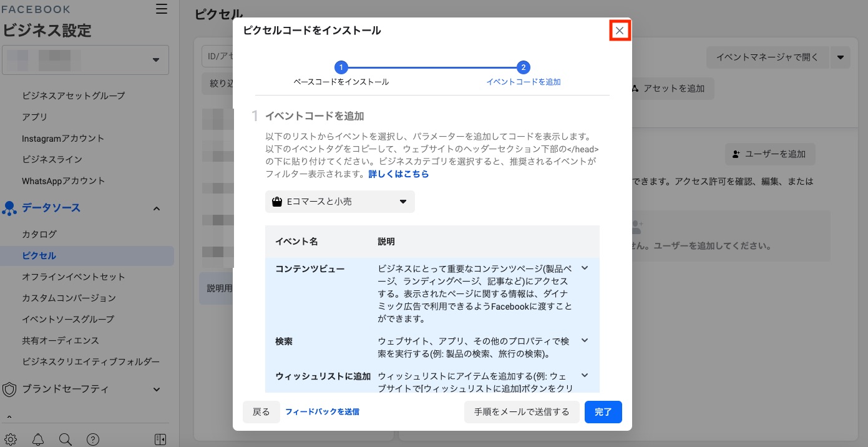Open 共有オーディエンス in sidebar
868x447 pixels.
pyautogui.click(x=61, y=340)
